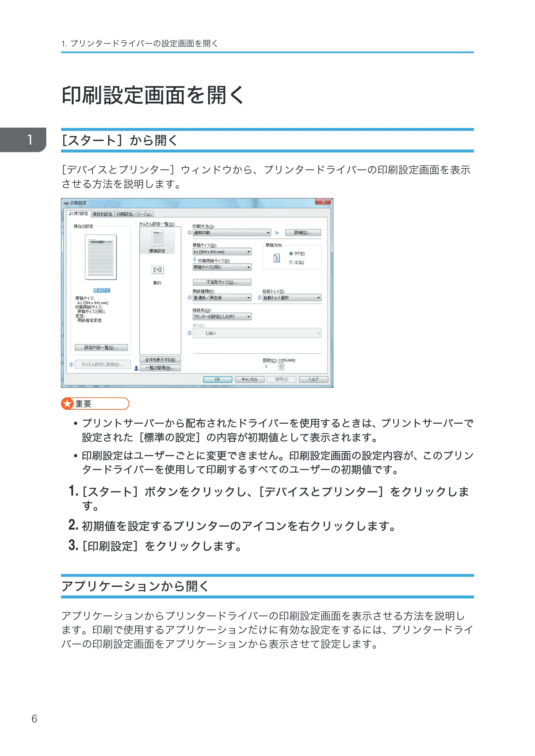Image resolution: width=535 pixels, height=756 pixels.
Task: Switch to 初期設定／バージョン tab
Action: 134,214
